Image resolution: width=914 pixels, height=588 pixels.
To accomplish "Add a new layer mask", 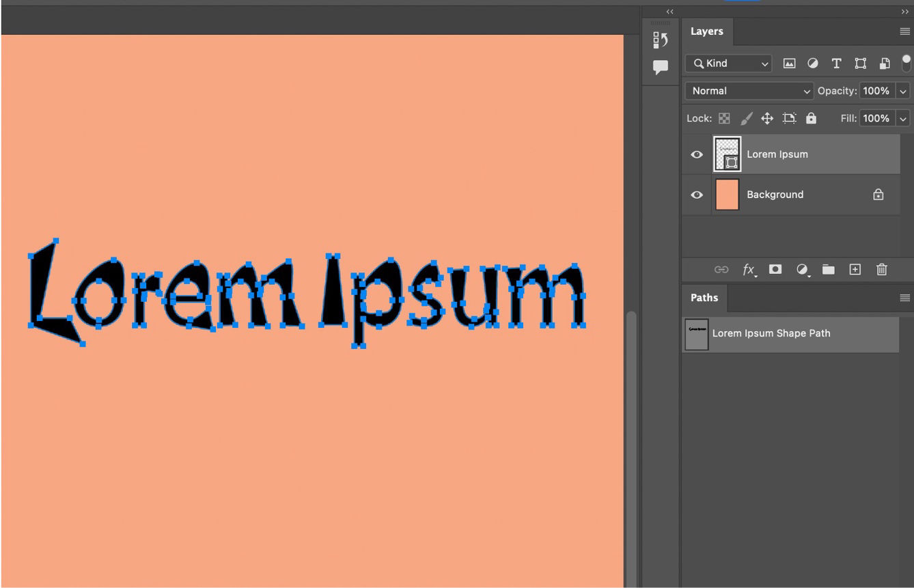I will pyautogui.click(x=775, y=269).
